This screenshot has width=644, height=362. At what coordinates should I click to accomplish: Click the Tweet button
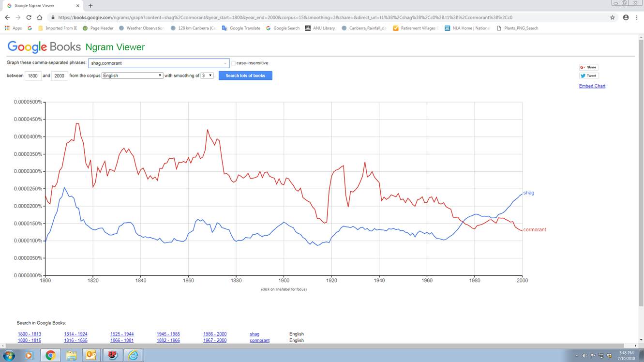click(x=588, y=75)
